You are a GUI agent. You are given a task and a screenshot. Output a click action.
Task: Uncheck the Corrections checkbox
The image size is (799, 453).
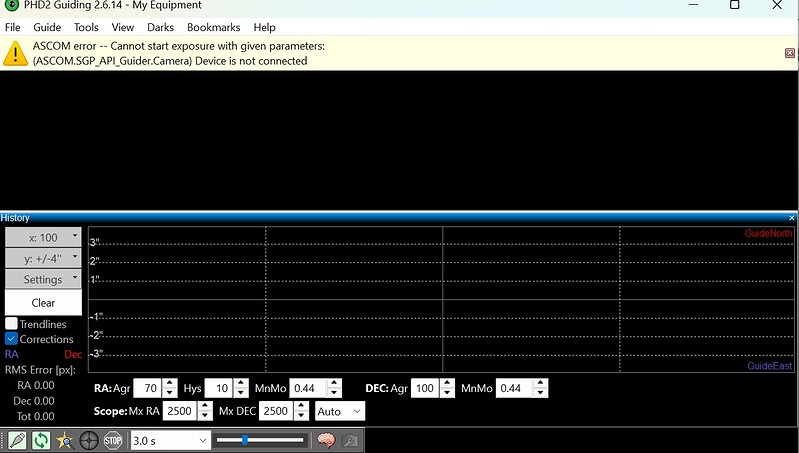pos(12,339)
